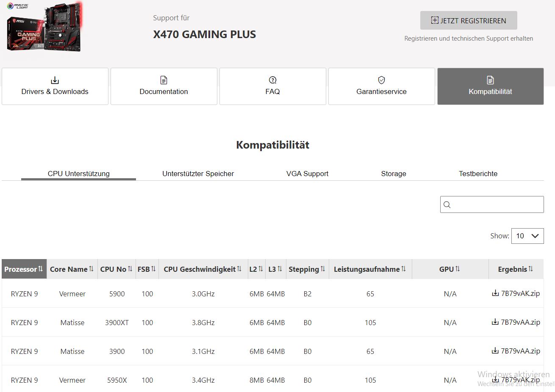Sort table by L2 column
555x392 pixels.
(x=256, y=269)
